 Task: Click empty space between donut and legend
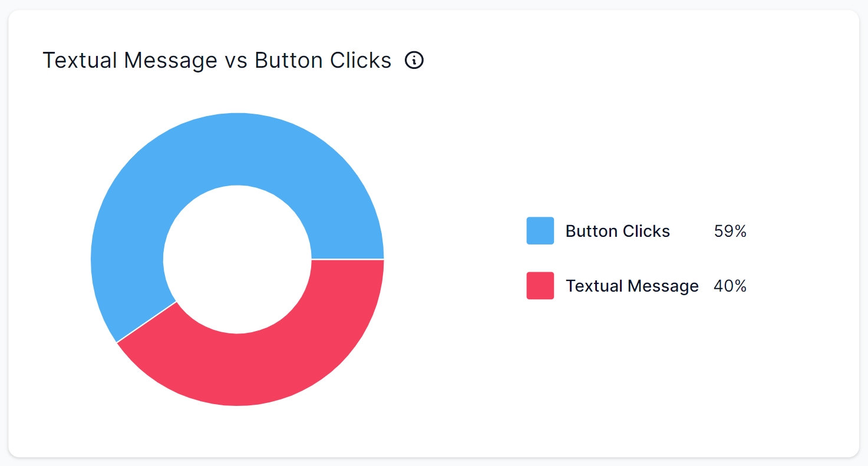[454, 259]
